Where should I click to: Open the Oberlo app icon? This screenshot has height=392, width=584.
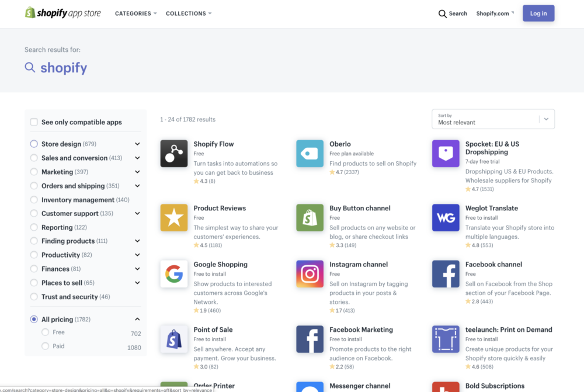310,154
